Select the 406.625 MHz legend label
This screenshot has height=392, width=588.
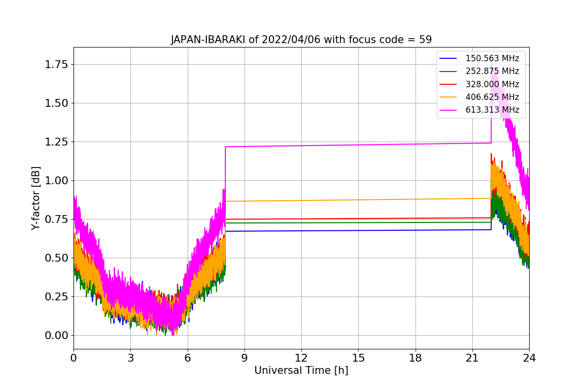click(x=492, y=97)
